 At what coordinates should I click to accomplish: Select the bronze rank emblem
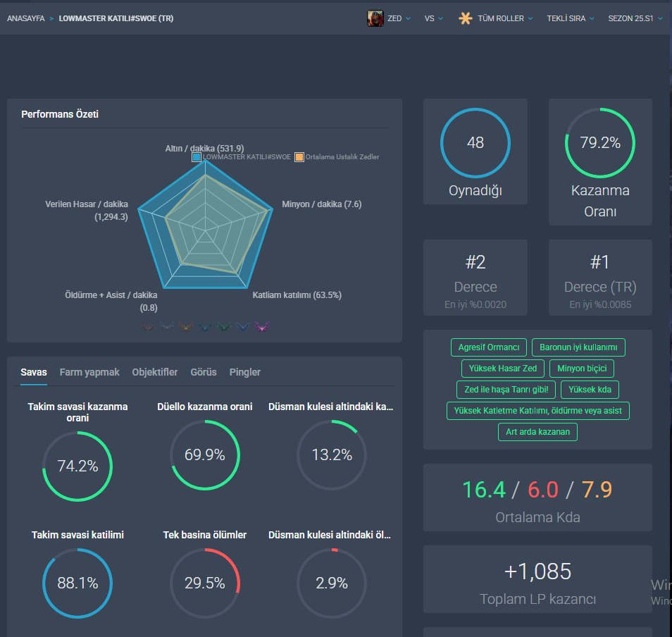point(148,327)
